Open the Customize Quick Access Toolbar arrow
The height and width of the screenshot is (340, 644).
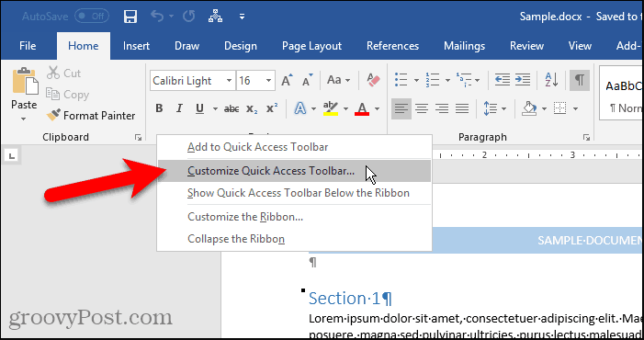pos(243,17)
